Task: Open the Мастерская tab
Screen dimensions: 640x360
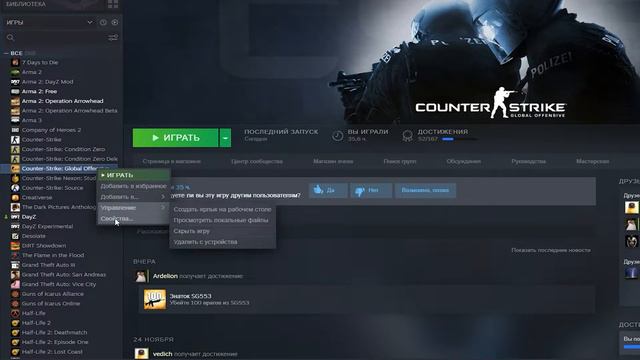Action: pos(593,161)
